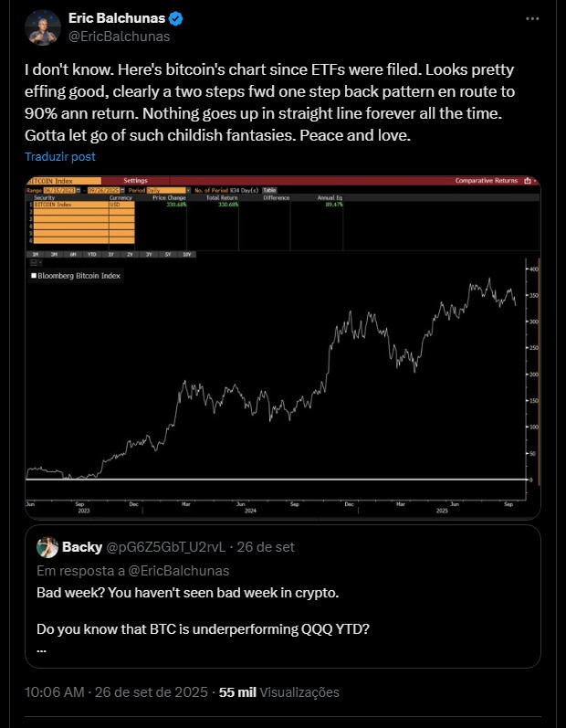Screen dimensions: 566x728
Task: Click the Traduzir post link
Action: click(60, 156)
